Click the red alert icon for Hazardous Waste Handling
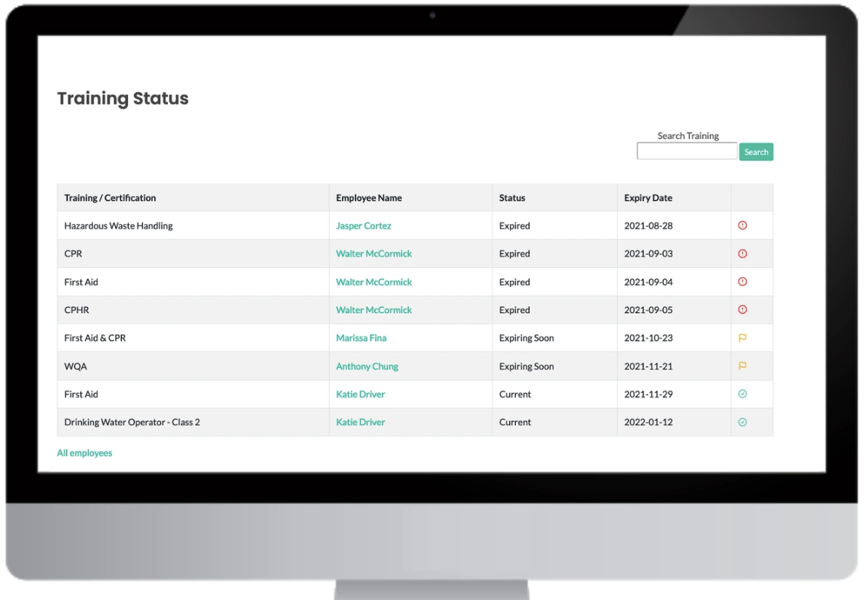This screenshot has width=868, height=600. (x=741, y=225)
